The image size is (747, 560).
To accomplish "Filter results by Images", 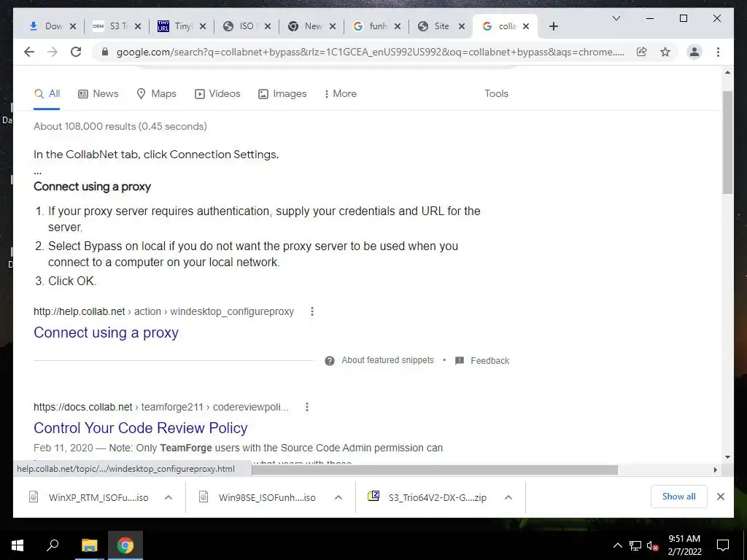I will click(x=282, y=94).
